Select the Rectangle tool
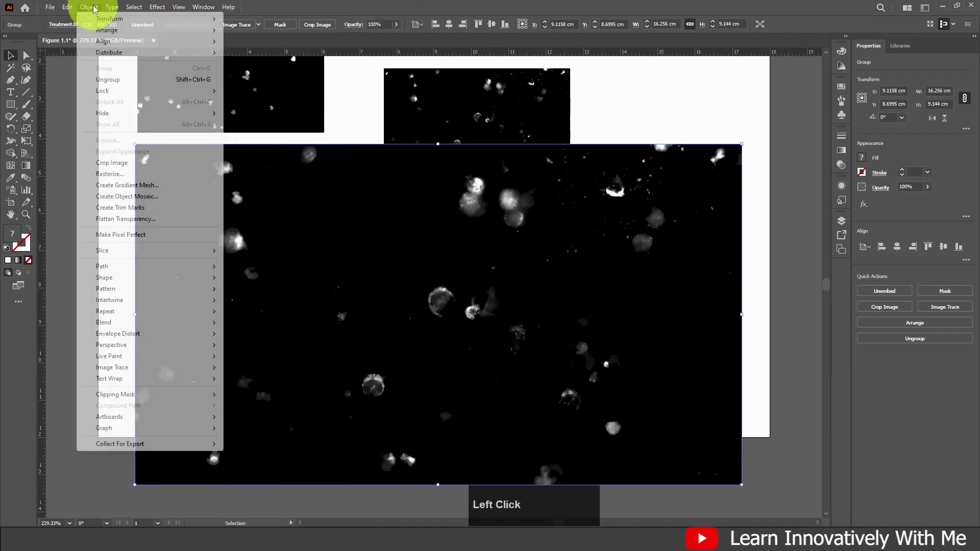 (x=11, y=104)
